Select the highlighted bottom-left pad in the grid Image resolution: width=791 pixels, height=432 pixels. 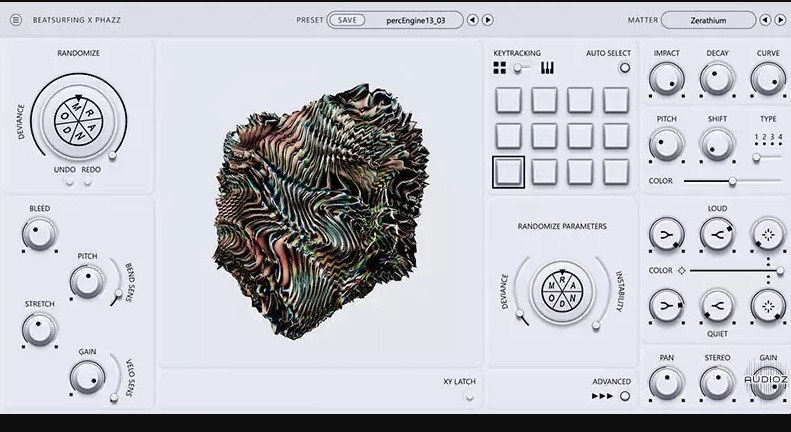click(509, 171)
